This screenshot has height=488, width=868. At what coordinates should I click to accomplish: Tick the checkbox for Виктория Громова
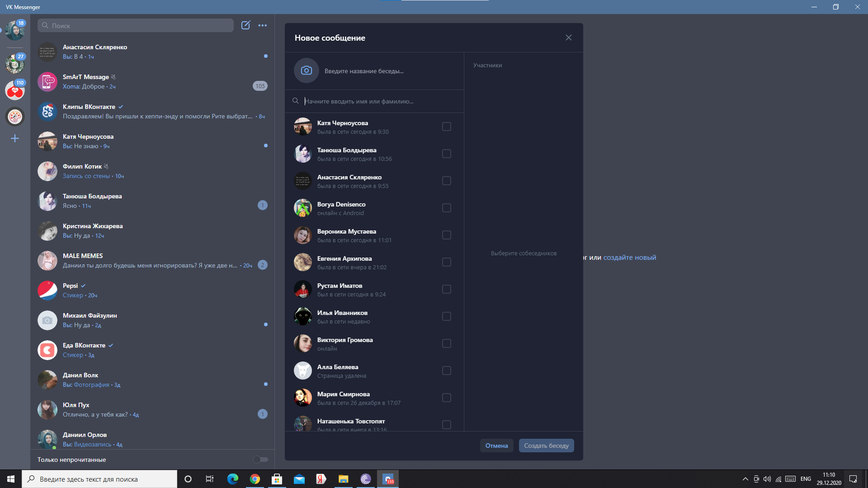tap(446, 344)
